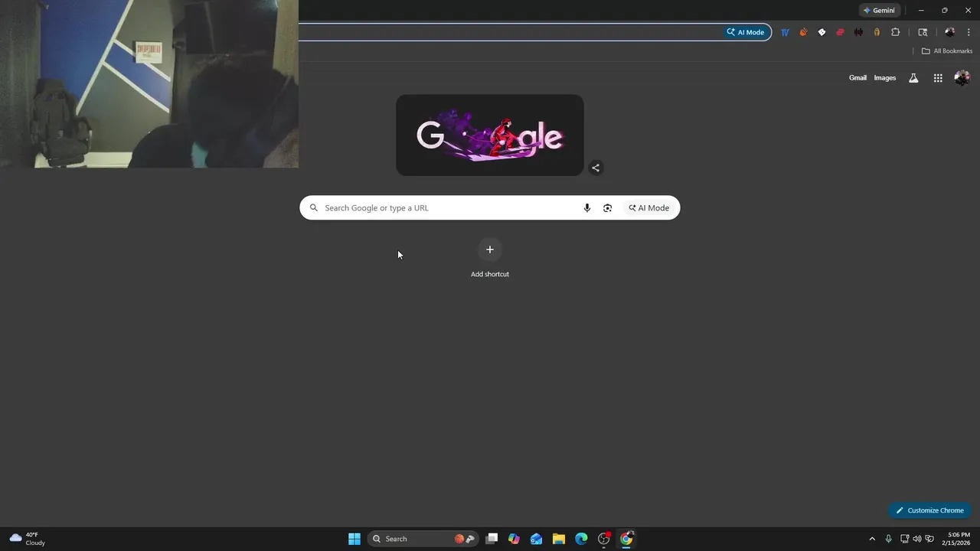Open network status tray icon

pos(904,539)
